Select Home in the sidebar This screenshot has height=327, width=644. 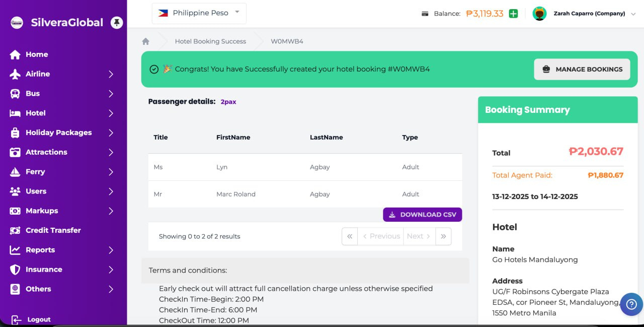coord(37,54)
